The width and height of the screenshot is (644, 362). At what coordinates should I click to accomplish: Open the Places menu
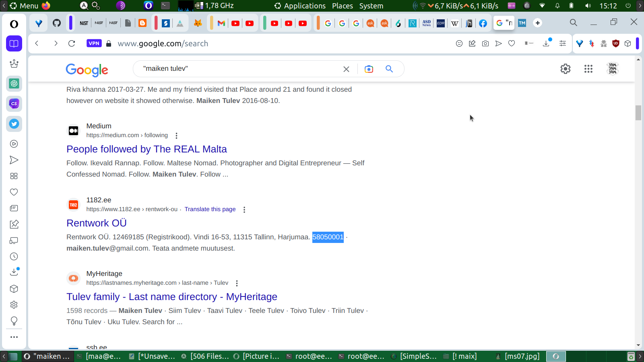(x=343, y=6)
